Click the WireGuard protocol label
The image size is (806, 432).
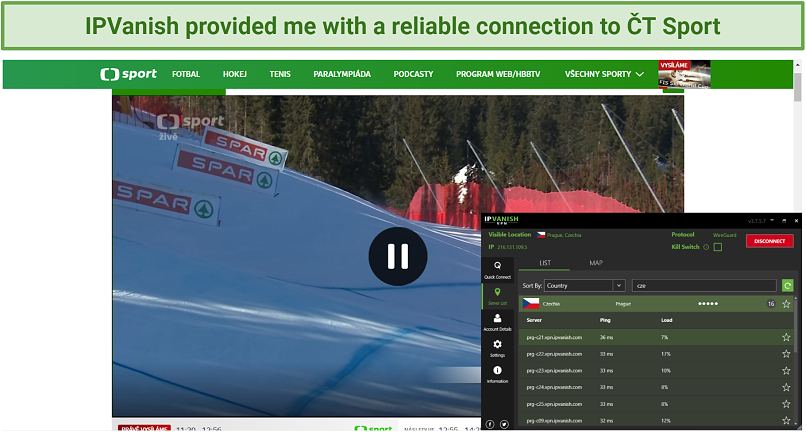[724, 235]
